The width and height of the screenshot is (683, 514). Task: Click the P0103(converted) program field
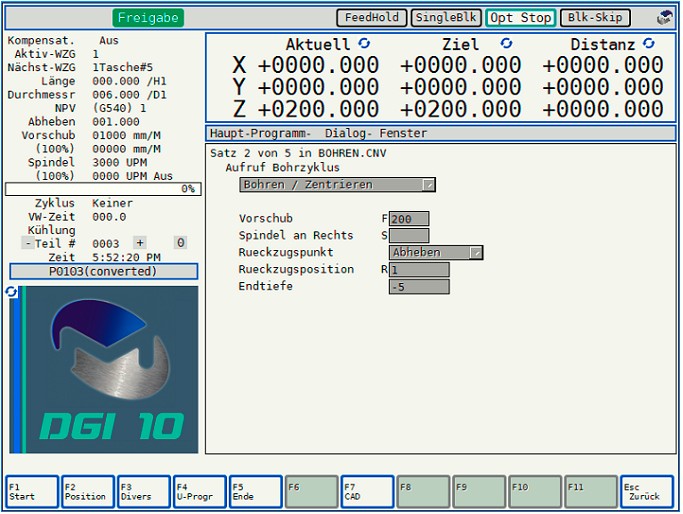coord(104,271)
